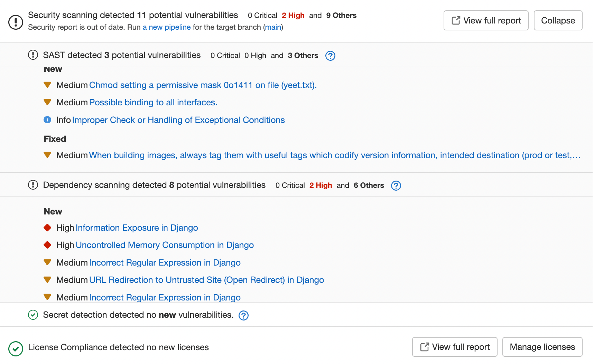Click the High severity diamond beside Information Exposure

[47, 227]
